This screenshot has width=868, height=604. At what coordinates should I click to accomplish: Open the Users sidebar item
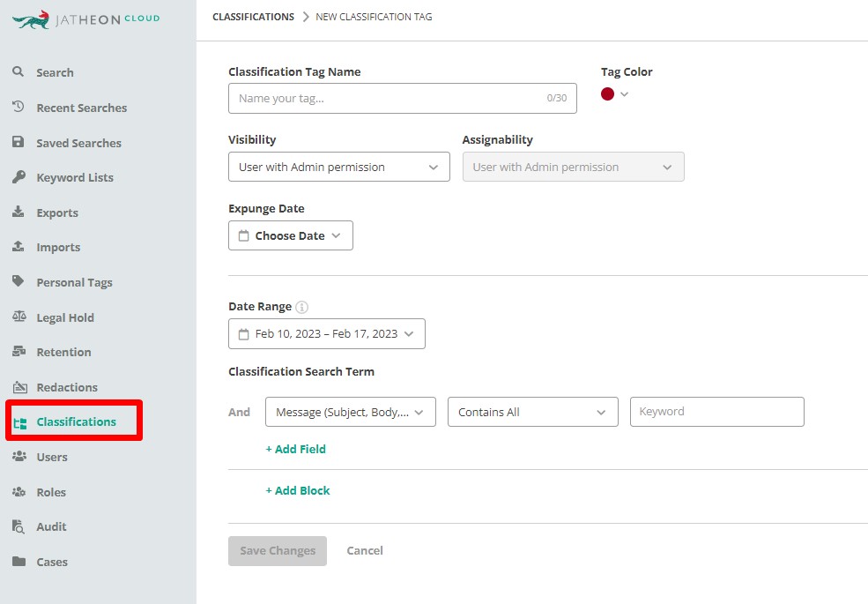pyautogui.click(x=52, y=457)
